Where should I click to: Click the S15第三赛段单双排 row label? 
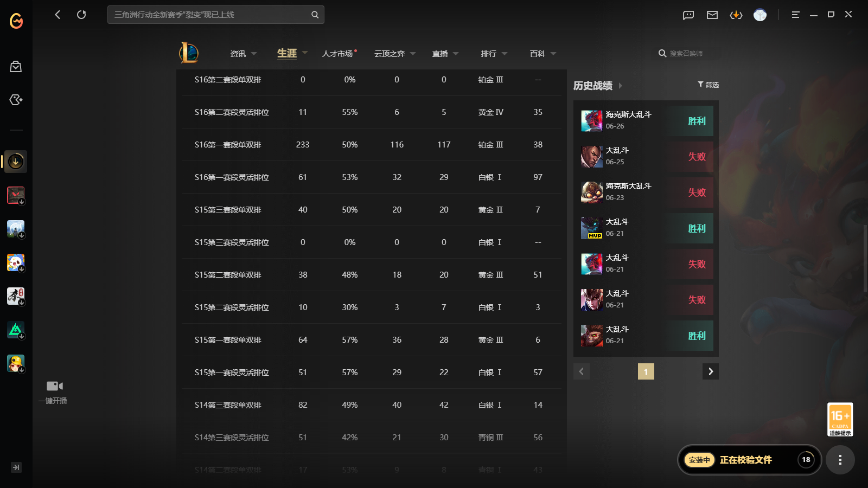[x=228, y=210]
